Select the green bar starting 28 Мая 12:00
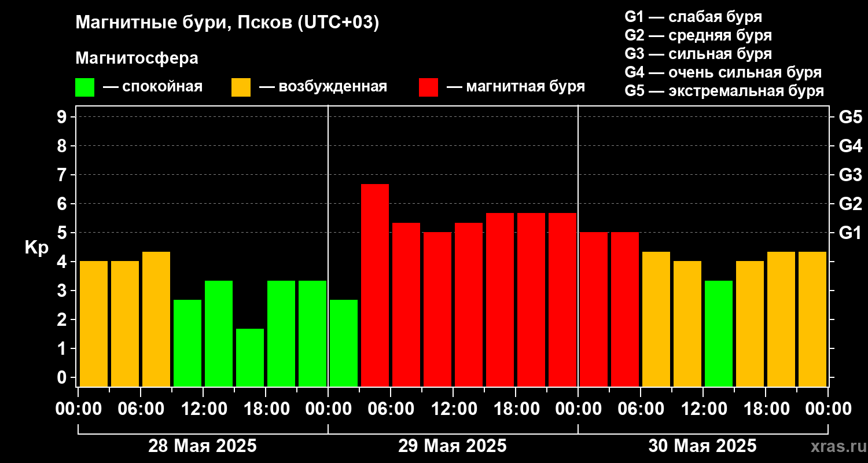This screenshot has height=463, width=868. pyautogui.click(x=219, y=333)
